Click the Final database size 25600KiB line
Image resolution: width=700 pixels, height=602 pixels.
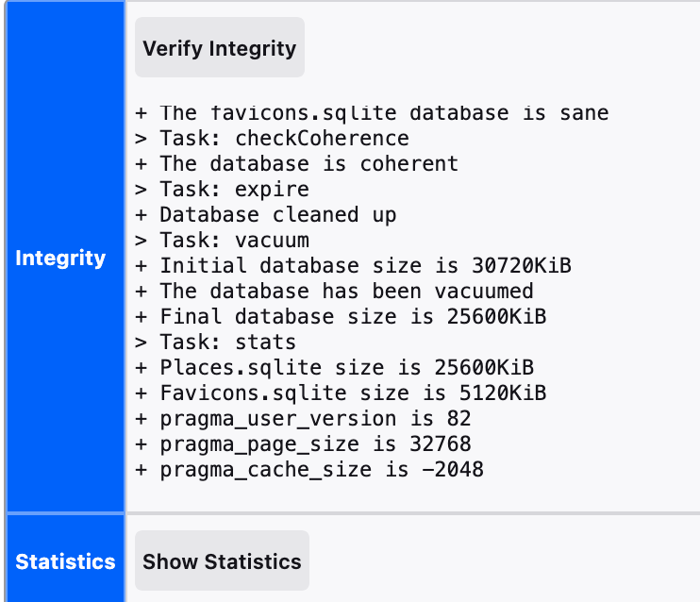[x=341, y=317]
